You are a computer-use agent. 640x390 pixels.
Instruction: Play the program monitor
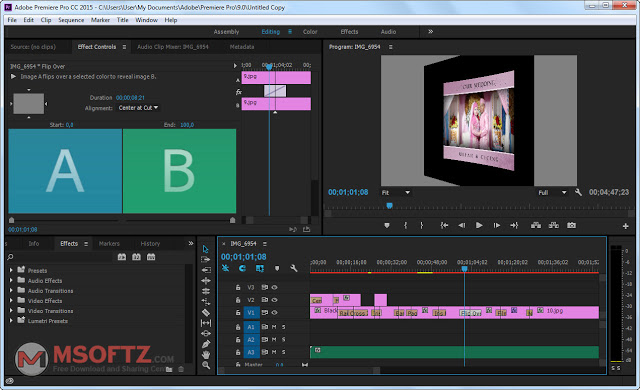coord(479,226)
